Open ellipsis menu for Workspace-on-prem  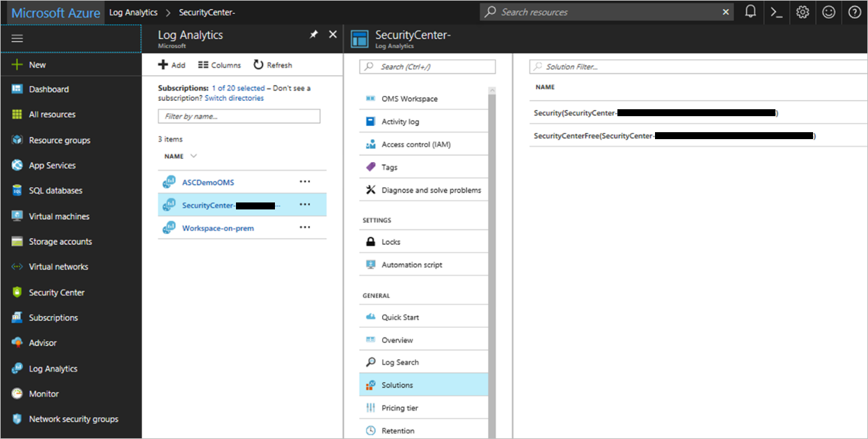pyautogui.click(x=305, y=228)
